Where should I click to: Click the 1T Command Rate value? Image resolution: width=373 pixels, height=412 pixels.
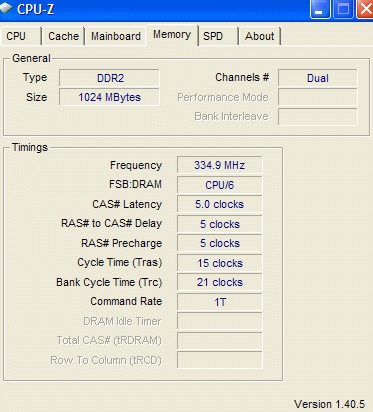click(220, 302)
